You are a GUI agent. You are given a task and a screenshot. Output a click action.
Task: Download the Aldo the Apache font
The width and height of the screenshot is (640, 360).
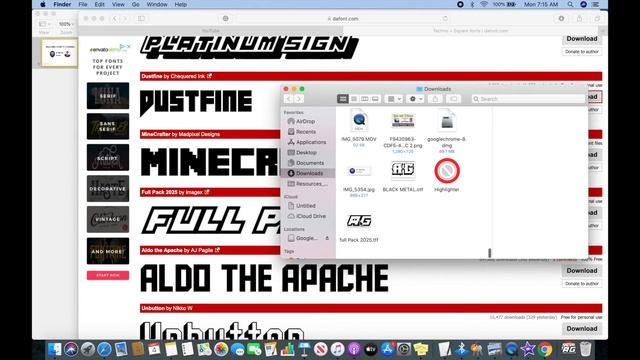point(582,271)
